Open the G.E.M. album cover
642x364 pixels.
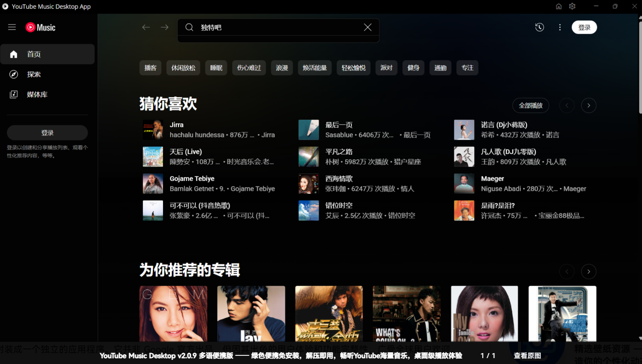[x=173, y=314]
